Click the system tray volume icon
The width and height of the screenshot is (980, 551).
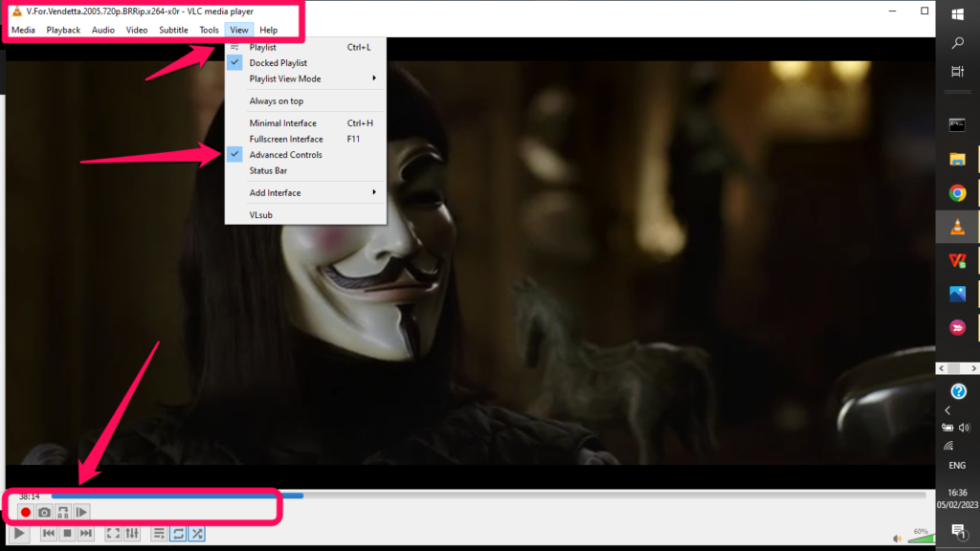click(965, 428)
